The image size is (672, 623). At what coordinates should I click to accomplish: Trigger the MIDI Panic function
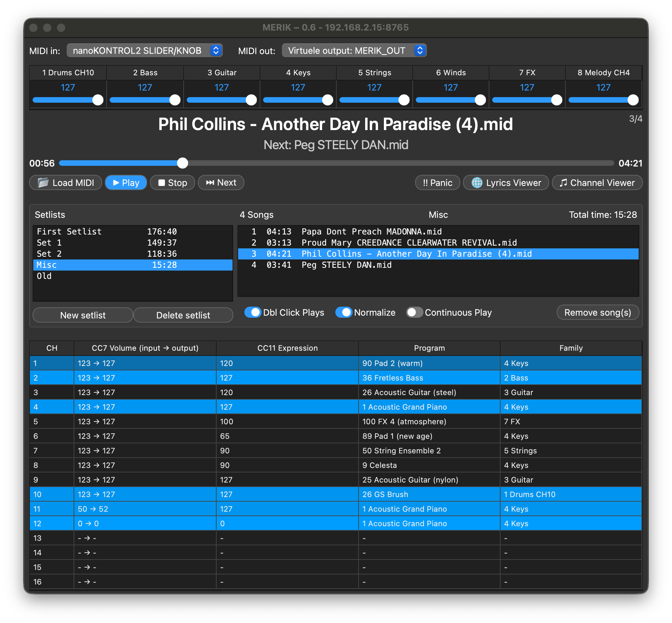tap(437, 182)
